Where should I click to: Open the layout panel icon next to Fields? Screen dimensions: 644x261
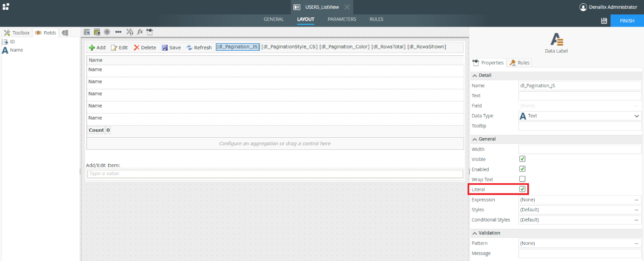[x=65, y=33]
